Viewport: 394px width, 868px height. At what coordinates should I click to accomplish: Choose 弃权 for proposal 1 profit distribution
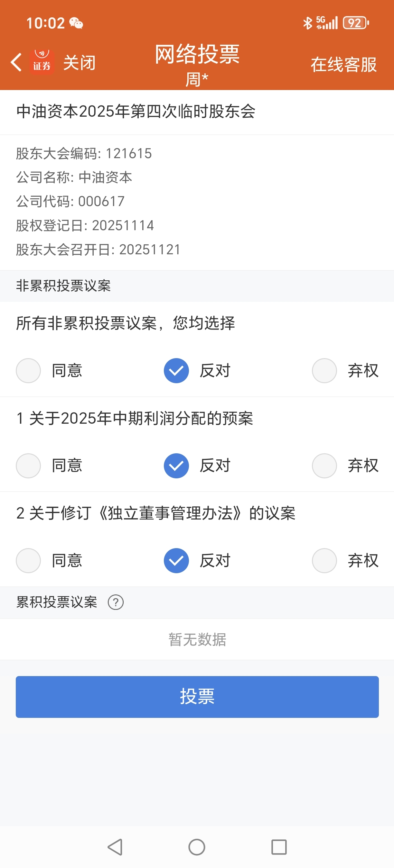(x=324, y=466)
